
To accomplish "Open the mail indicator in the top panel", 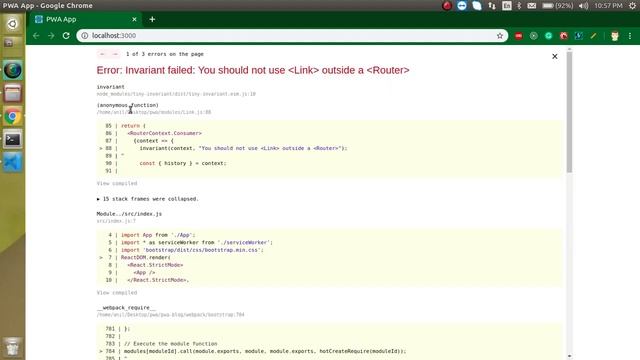I will (x=531, y=6).
